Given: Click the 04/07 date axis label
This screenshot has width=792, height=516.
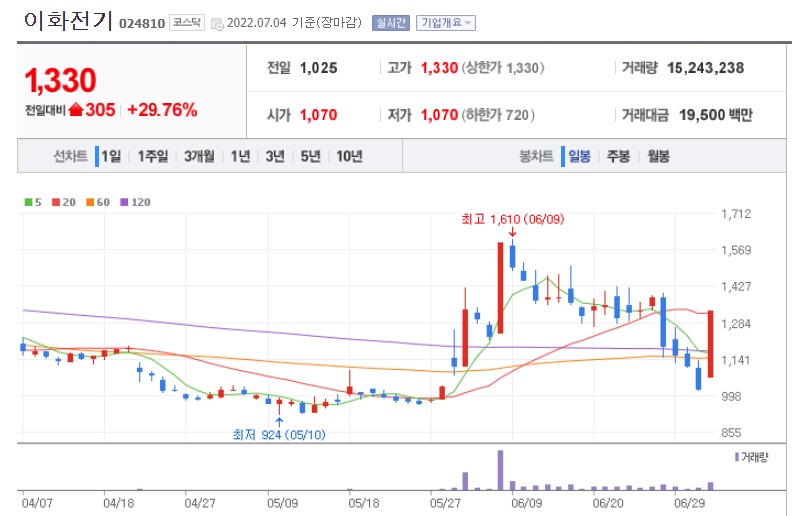Looking at the screenshot, I should pyautogui.click(x=37, y=503).
